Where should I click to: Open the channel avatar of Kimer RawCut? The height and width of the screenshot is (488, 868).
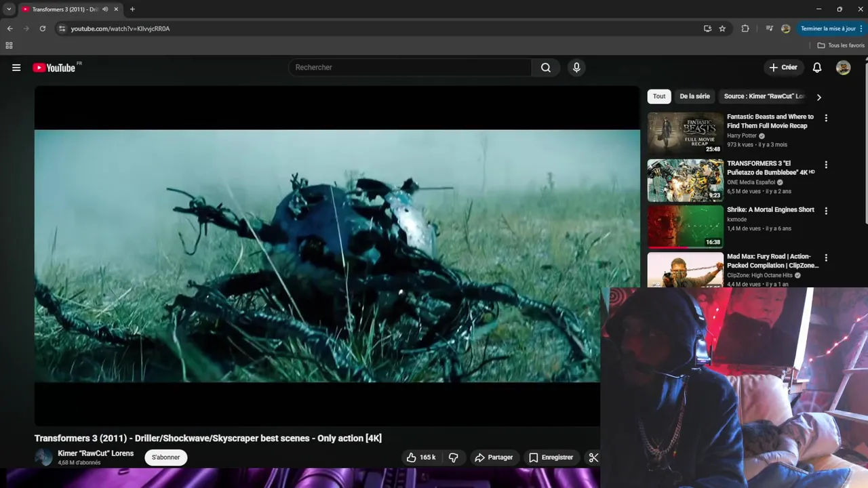point(43,457)
